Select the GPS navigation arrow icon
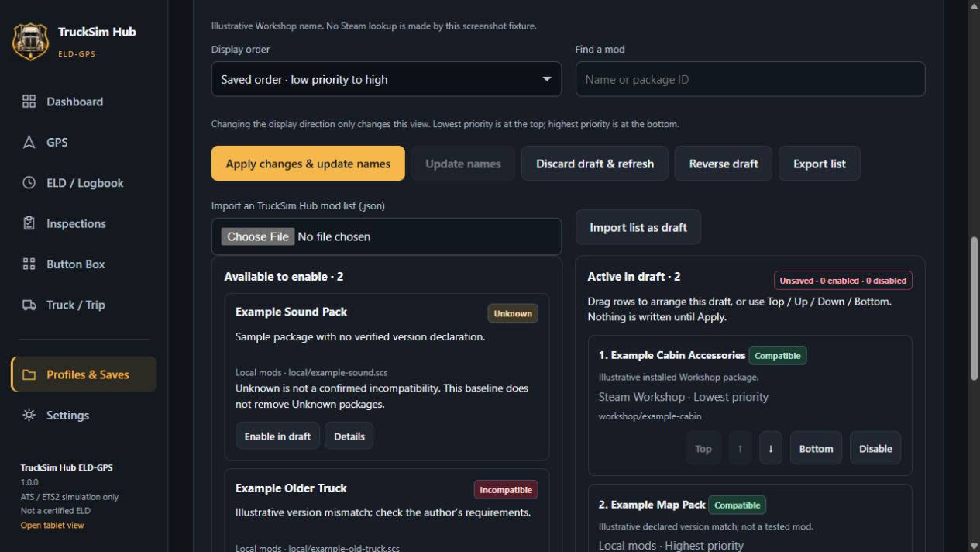The image size is (980, 552). pyautogui.click(x=29, y=142)
